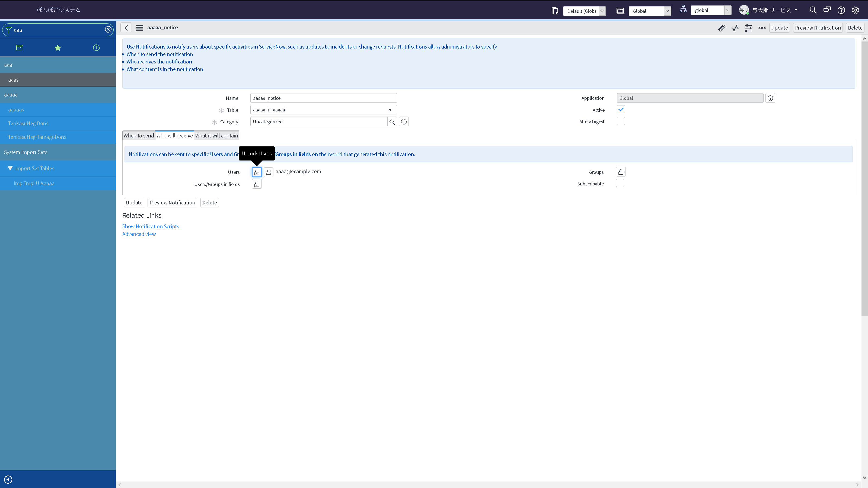
Task: Open the Show Notification Scripts link
Action: coord(150,226)
